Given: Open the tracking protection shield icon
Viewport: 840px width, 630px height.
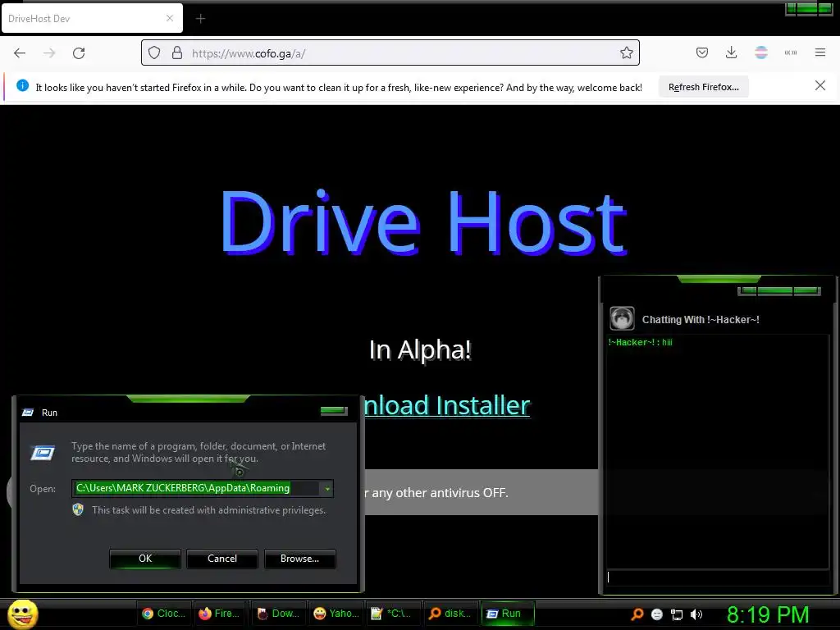Looking at the screenshot, I should click(154, 52).
